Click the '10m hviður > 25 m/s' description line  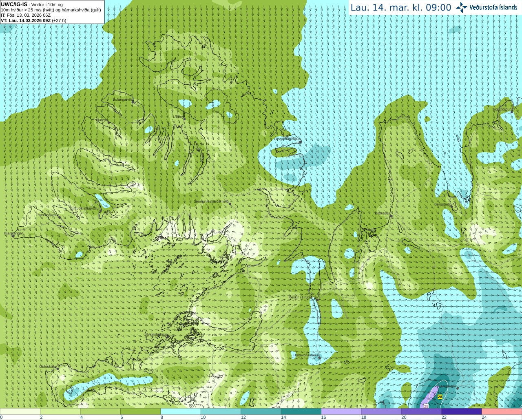pos(51,10)
